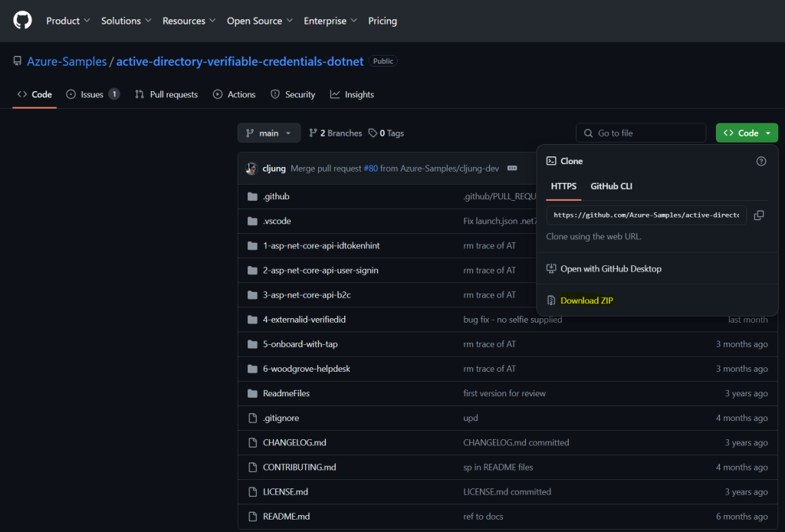Click the CONTRIBUTING.md file icon
785x532 pixels.
(x=253, y=467)
